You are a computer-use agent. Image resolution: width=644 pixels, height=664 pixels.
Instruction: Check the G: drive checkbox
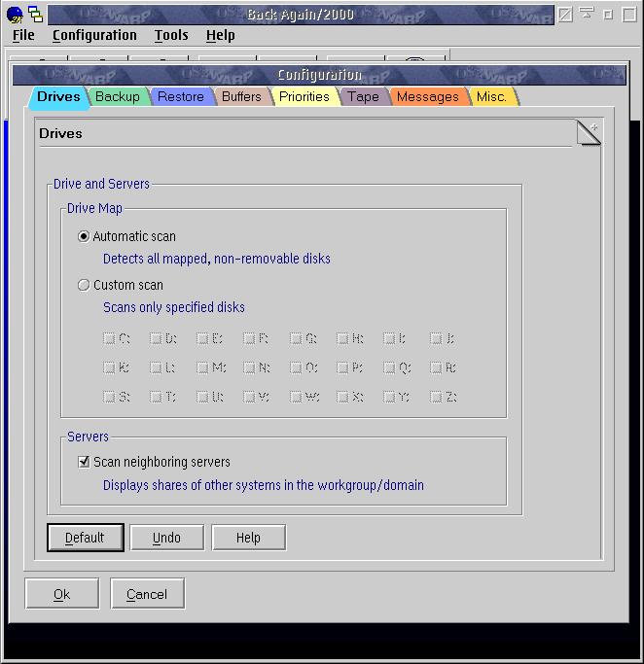(296, 338)
